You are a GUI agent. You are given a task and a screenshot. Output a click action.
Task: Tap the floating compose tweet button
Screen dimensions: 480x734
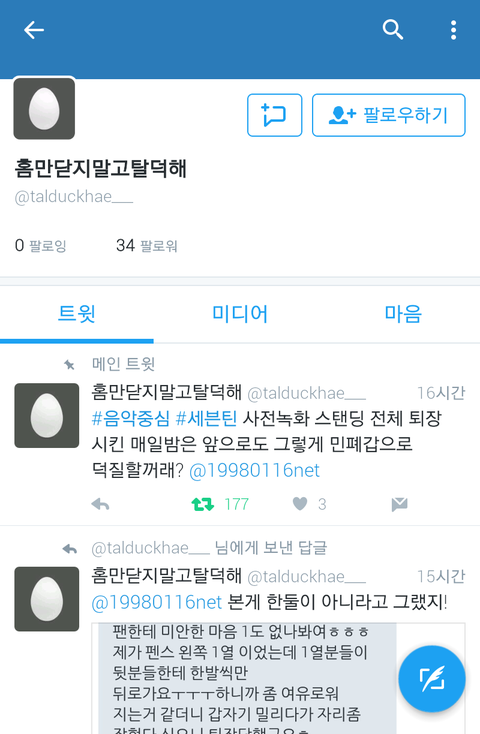(432, 679)
